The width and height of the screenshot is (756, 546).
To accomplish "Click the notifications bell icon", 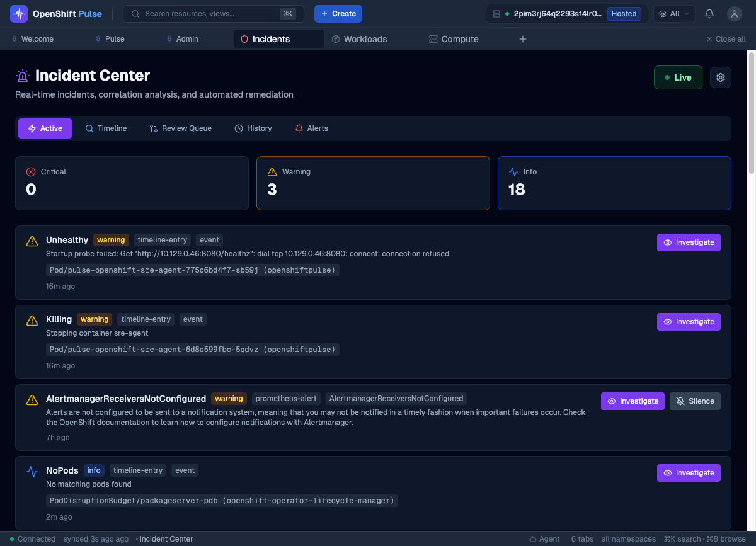I will [709, 14].
